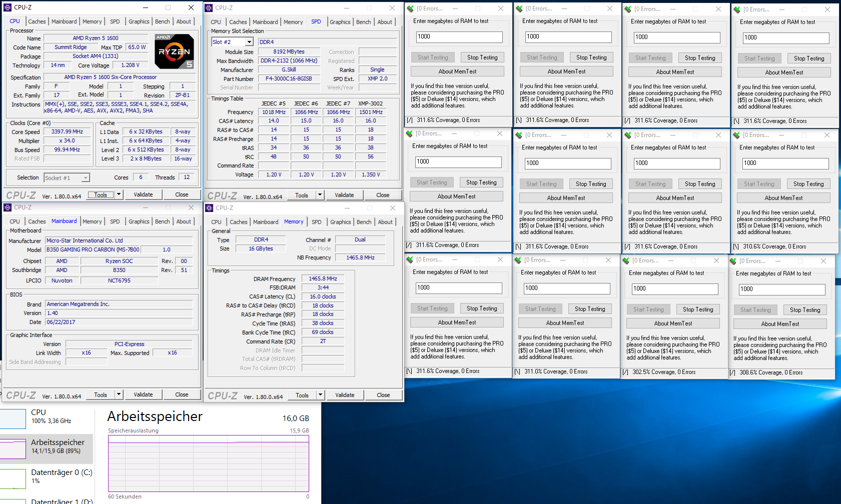Screen dimensions: 841x504
Task: Click the 'B350 GAMING PRO CARBON' model value
Action: pyautogui.click(x=93, y=249)
